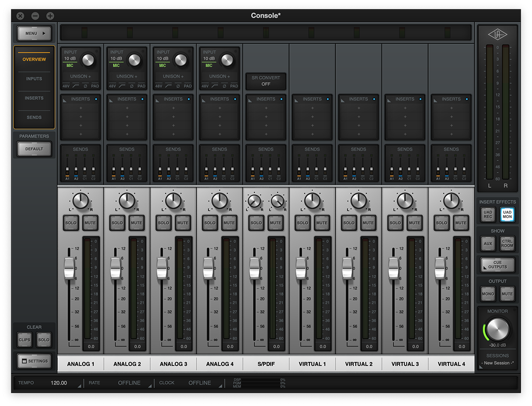The height and width of the screenshot is (406, 532).
Task: Expand the Virtual 2 INSERTS panel
Action: click(x=343, y=100)
